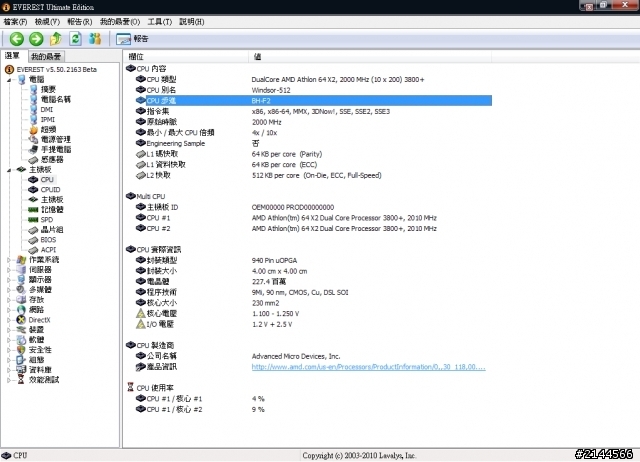Select the 摘要 tree item icon
The image size is (640, 462).
pyautogui.click(x=33, y=89)
